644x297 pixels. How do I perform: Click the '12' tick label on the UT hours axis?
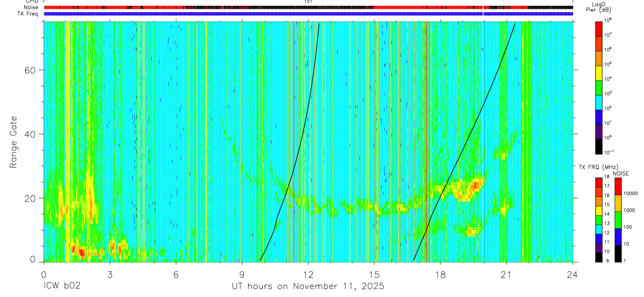coord(308,273)
